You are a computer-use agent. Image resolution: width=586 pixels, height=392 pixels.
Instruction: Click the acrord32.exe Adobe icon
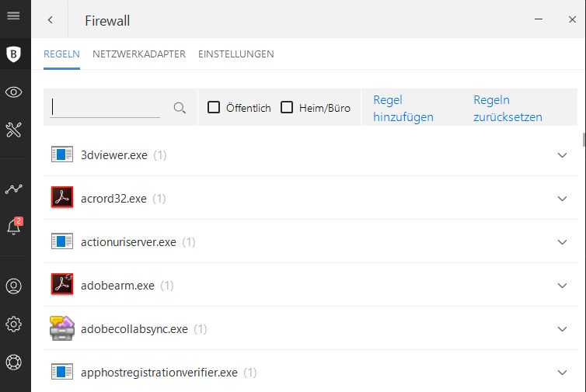tap(62, 197)
